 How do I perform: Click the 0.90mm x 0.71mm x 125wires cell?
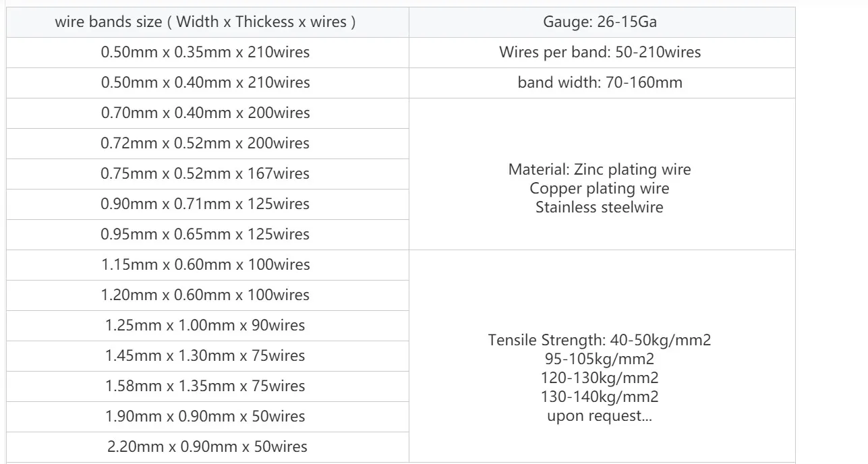205,204
